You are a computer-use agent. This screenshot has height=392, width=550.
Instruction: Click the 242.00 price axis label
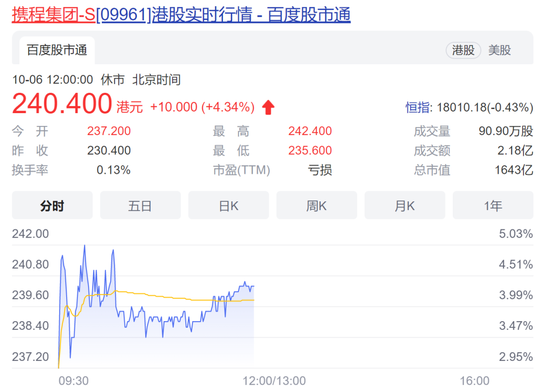[31, 234]
